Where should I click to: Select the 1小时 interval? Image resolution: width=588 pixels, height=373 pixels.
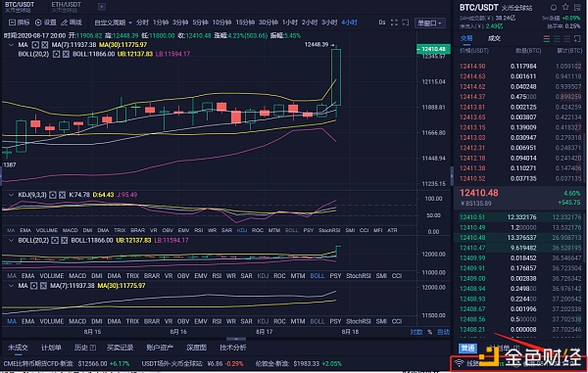point(290,23)
